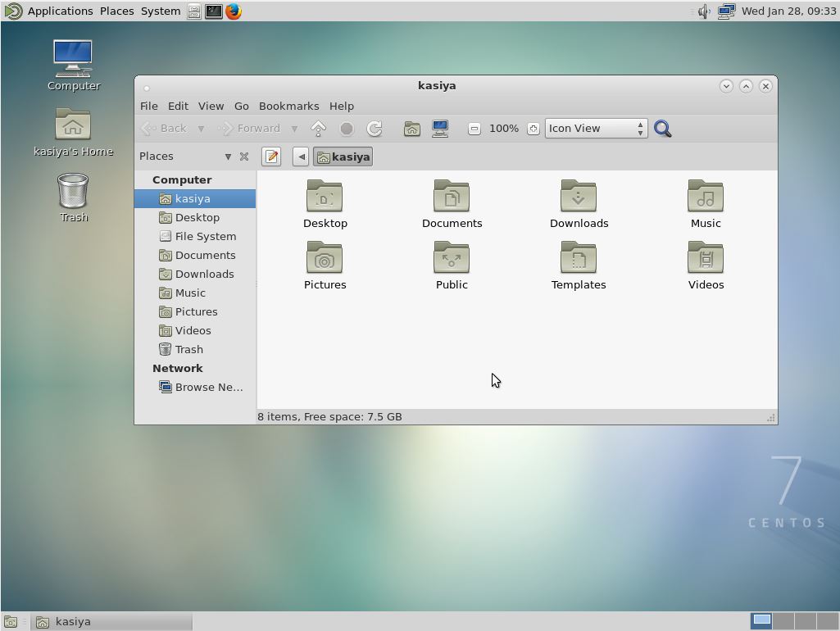
Task: Open the Home folder via toolbar icon
Action: coord(412,128)
